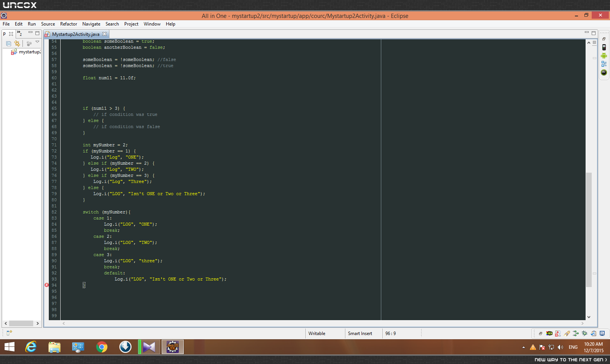
Task: Open the Source menu
Action: pos(48,24)
